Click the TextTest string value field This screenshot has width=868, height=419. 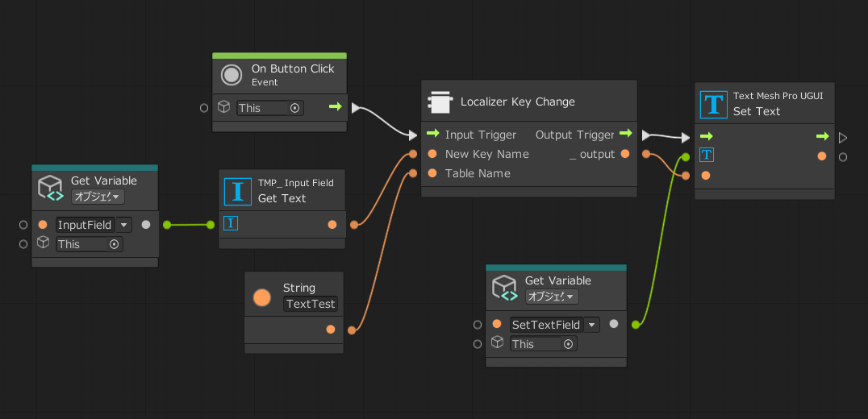point(311,304)
